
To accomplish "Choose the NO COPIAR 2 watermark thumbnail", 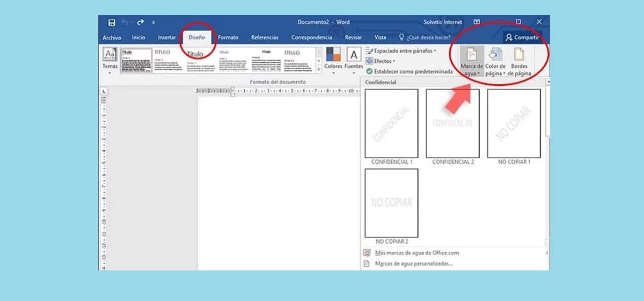I will click(391, 203).
